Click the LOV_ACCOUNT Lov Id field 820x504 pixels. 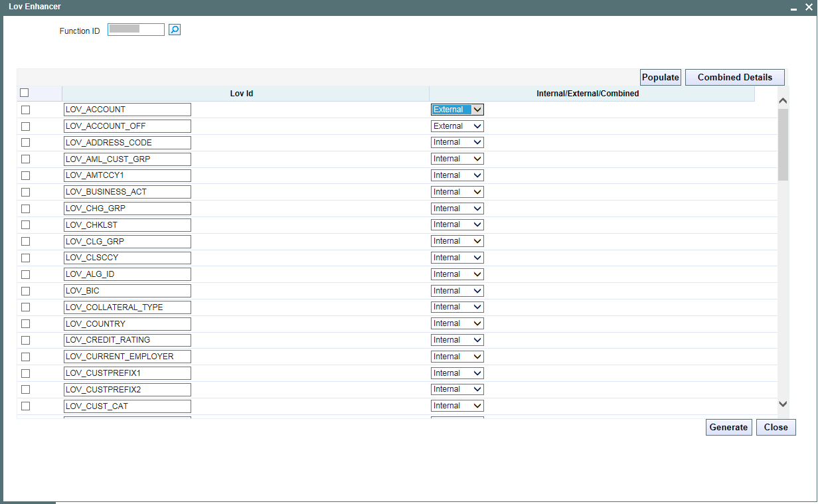(127, 110)
